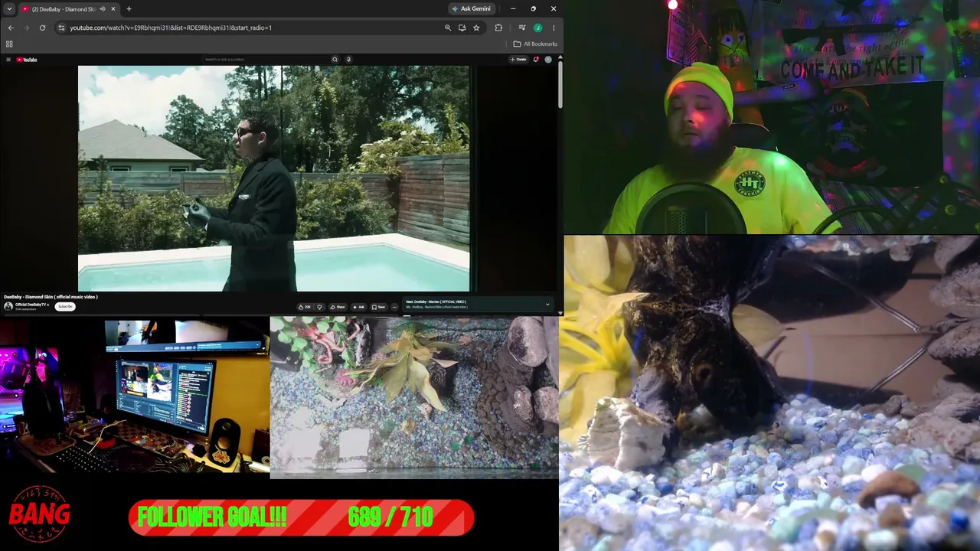Open a new browser tab
The image size is (980, 551).
tap(129, 9)
